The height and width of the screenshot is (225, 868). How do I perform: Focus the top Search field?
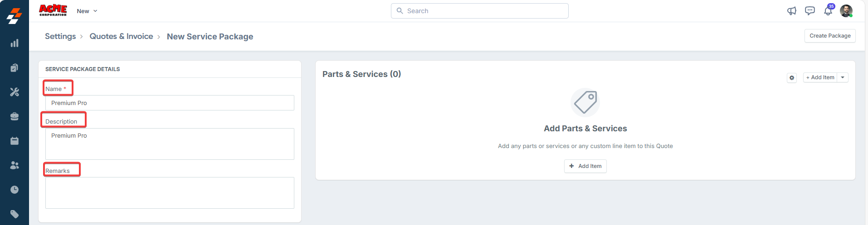click(479, 11)
